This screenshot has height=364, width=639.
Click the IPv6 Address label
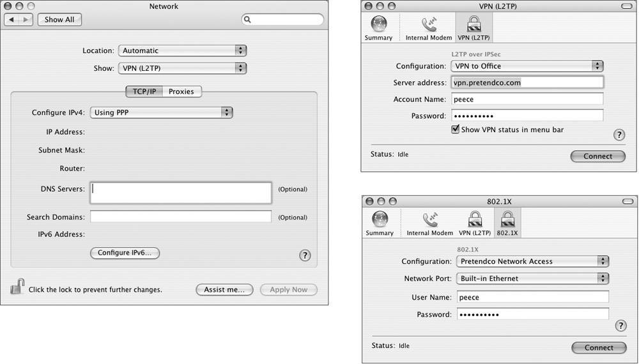click(61, 234)
